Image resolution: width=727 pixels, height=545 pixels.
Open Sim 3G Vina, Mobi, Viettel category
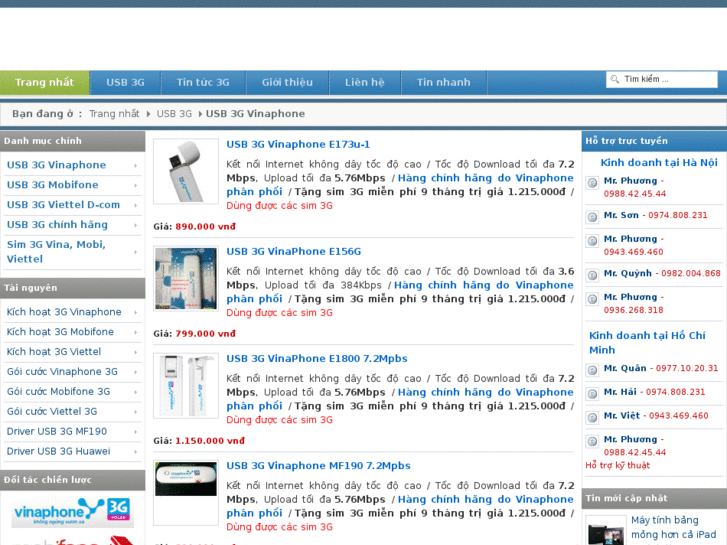coord(56,252)
